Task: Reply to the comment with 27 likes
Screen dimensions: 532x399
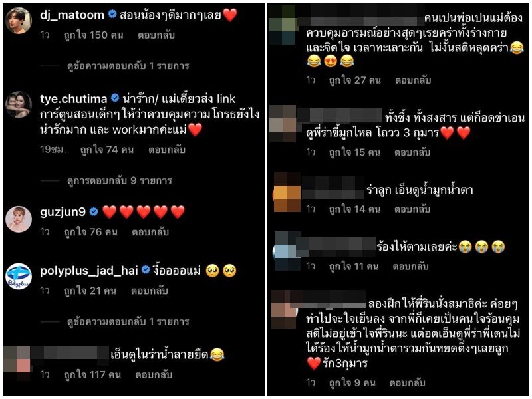Action: 413,80
